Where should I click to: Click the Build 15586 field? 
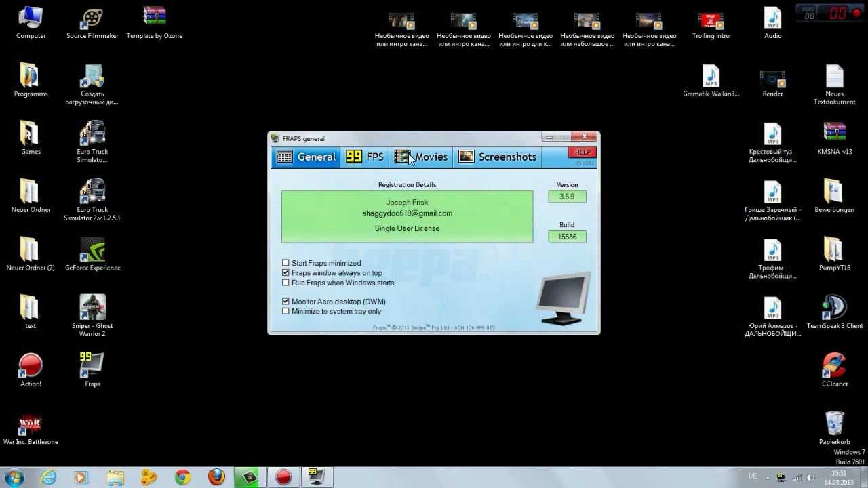(x=568, y=237)
